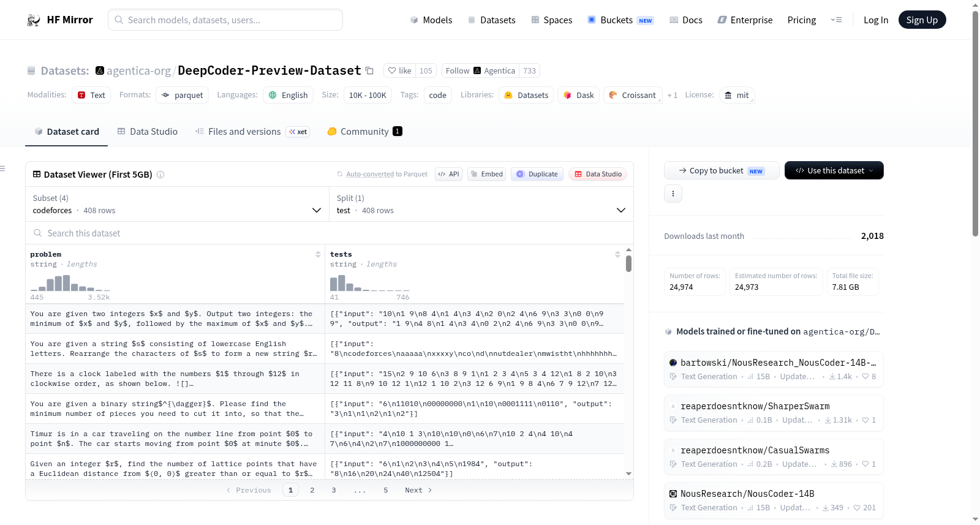Click the heart like icon
980x525 pixels.
click(392, 70)
